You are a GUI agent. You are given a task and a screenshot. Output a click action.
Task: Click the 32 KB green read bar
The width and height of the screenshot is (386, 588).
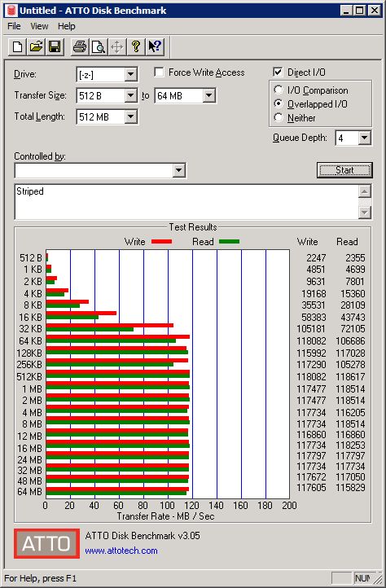(x=90, y=329)
